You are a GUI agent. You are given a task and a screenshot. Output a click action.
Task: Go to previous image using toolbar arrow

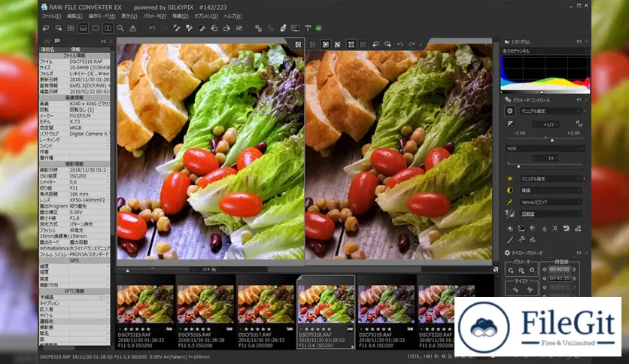pyautogui.click(x=46, y=28)
